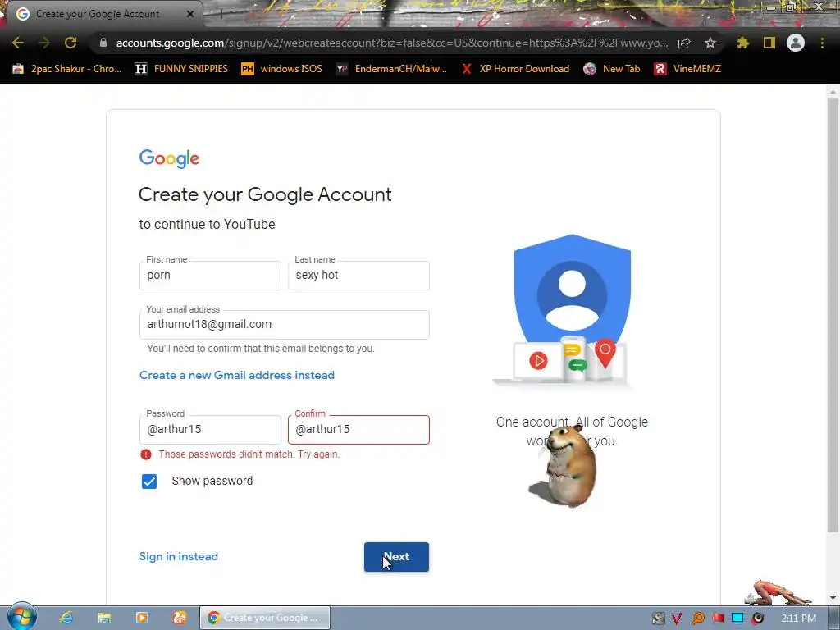Image resolution: width=840 pixels, height=630 pixels.
Task: Open the VineMEMZ bookmark
Action: click(688, 69)
